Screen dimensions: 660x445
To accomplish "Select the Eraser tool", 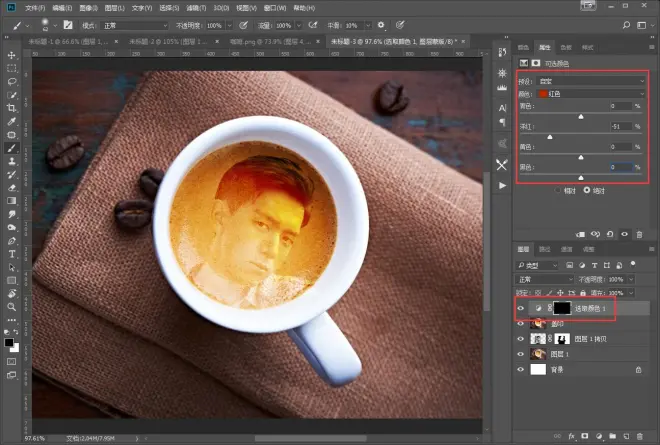I will pos(11,188).
